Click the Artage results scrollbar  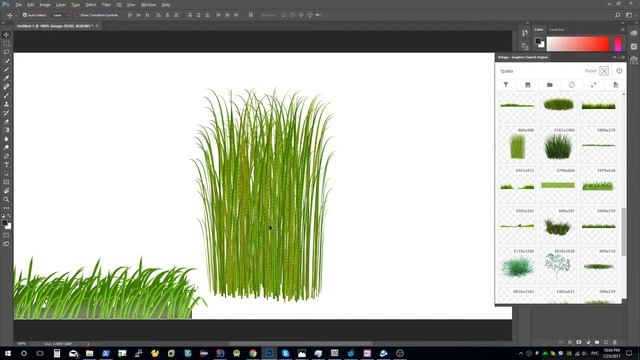click(623, 231)
